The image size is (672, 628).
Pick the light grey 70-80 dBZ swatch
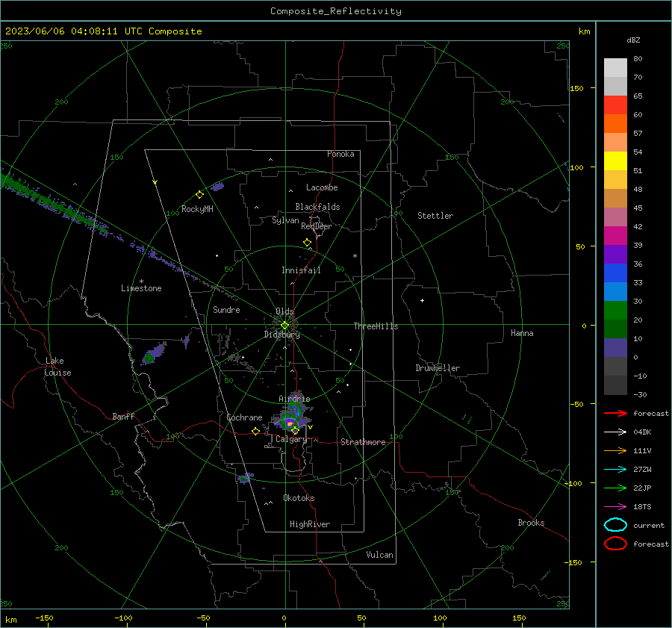pyautogui.click(x=615, y=68)
